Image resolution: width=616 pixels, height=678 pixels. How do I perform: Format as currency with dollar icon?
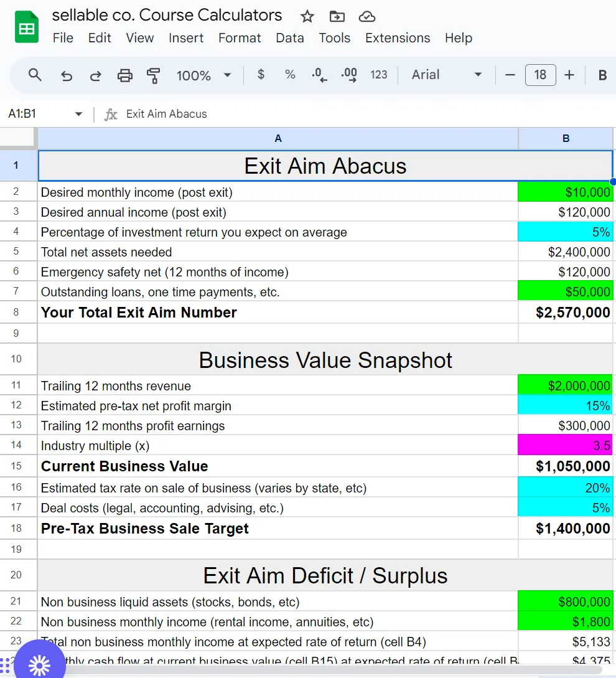point(261,74)
